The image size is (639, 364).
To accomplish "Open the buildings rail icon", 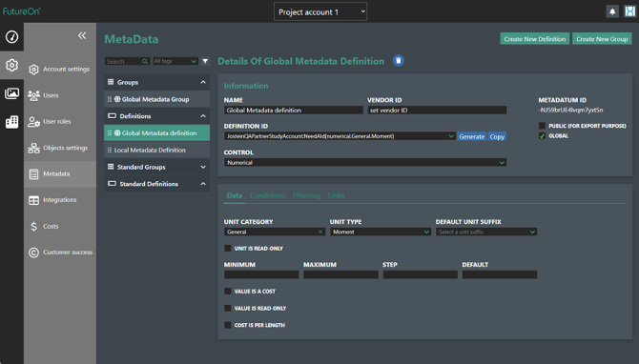I will pyautogui.click(x=11, y=122).
